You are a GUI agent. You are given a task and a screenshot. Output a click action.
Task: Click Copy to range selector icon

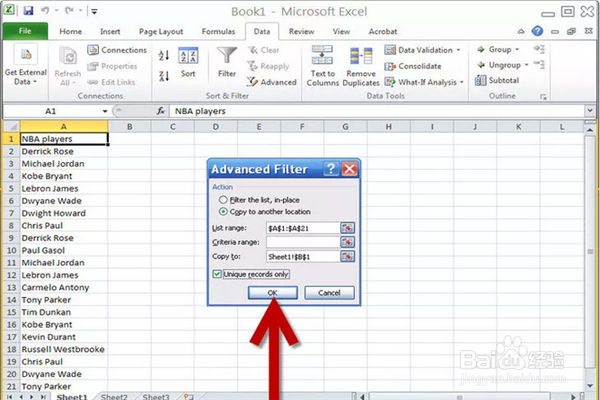click(347, 256)
